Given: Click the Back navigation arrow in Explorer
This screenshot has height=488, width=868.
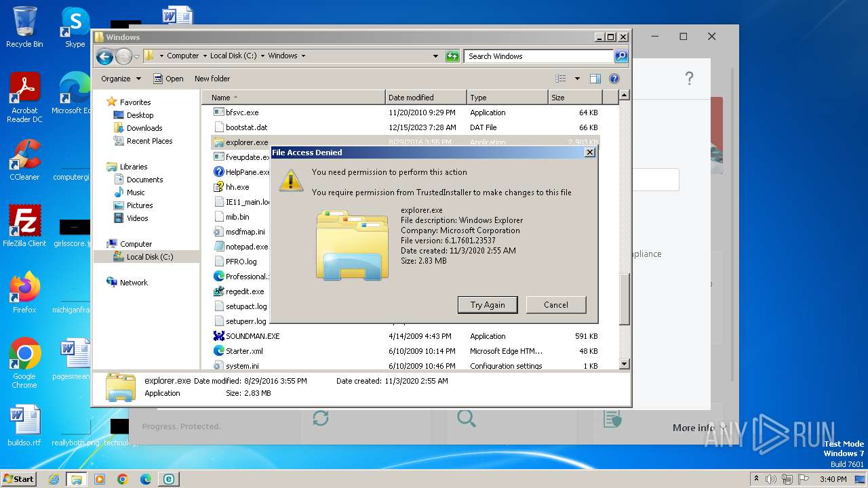Looking at the screenshot, I should (104, 56).
